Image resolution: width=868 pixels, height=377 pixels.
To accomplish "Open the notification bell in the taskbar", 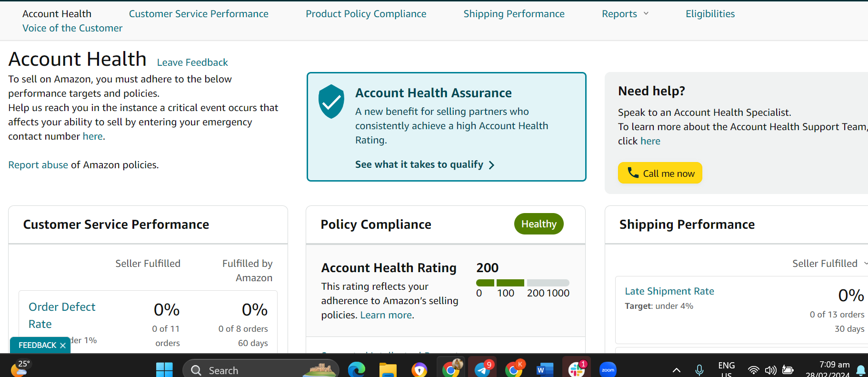I will pyautogui.click(x=861, y=370).
